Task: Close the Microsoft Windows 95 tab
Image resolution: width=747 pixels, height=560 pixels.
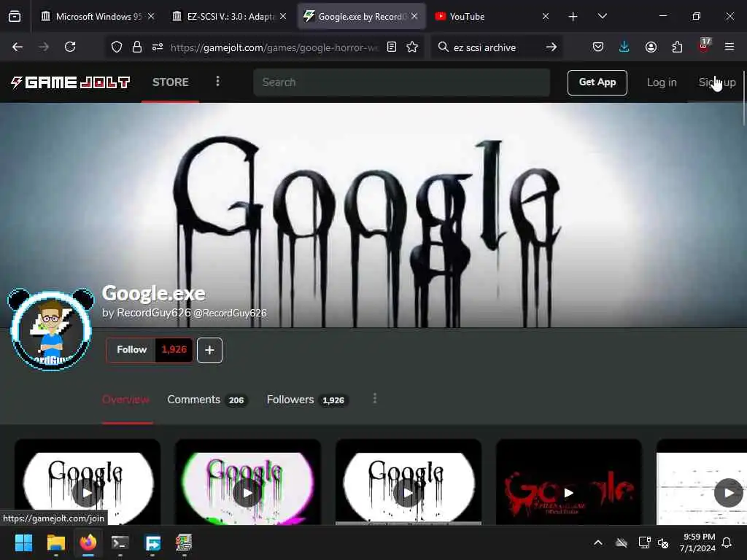Action: (151, 16)
